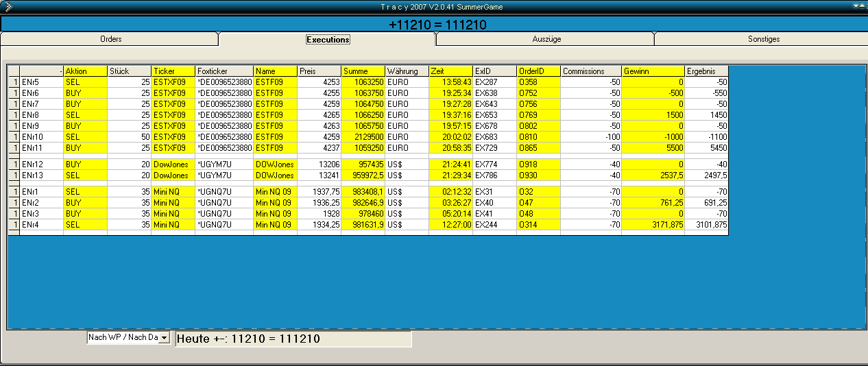The width and height of the screenshot is (868, 366).
Task: Open the Auszüge tab
Action: [x=546, y=39]
